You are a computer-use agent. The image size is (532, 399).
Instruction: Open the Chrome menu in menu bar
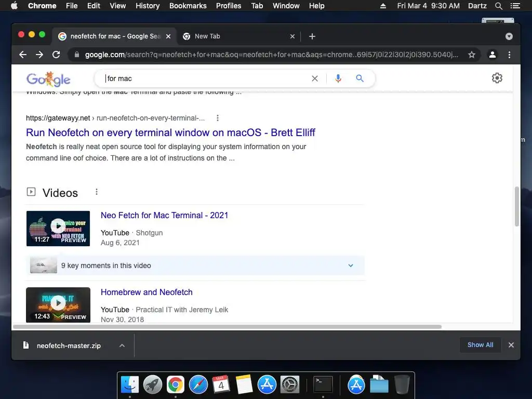[x=42, y=6]
